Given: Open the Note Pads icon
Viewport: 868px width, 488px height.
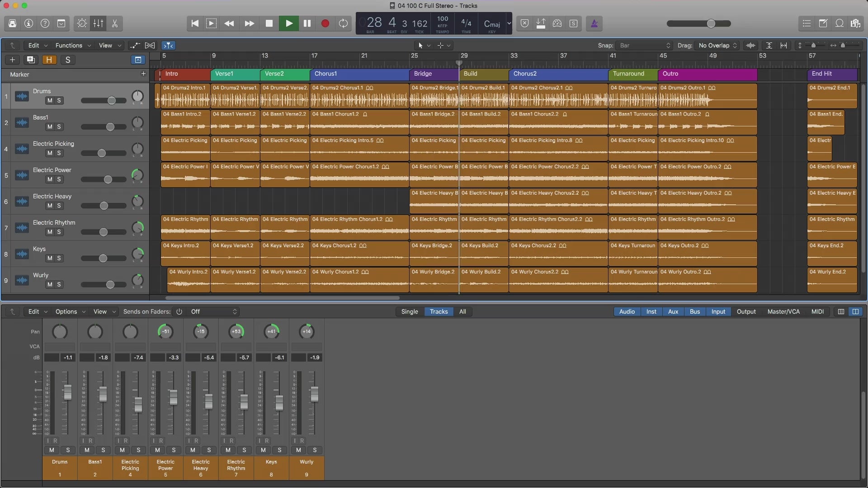Looking at the screenshot, I should click(x=823, y=23).
